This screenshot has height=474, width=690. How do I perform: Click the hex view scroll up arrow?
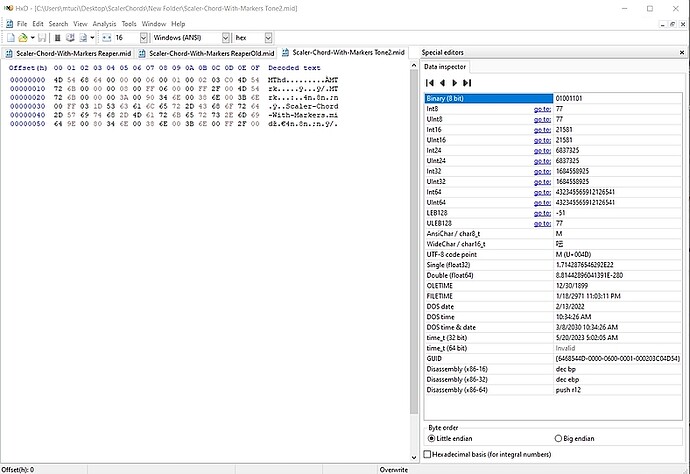pos(414,65)
